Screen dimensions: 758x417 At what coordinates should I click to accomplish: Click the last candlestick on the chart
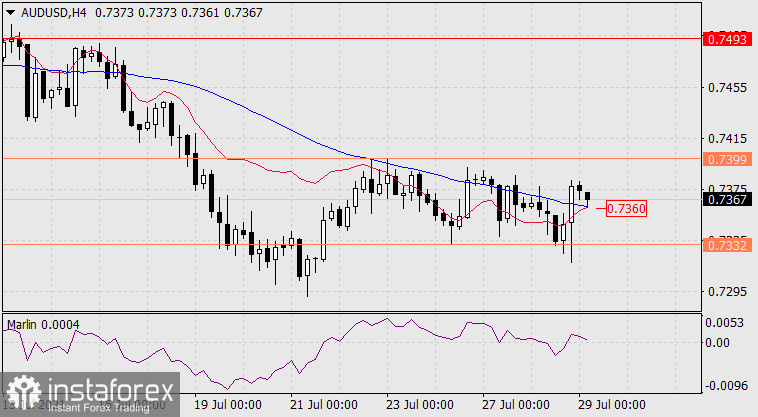point(588,196)
